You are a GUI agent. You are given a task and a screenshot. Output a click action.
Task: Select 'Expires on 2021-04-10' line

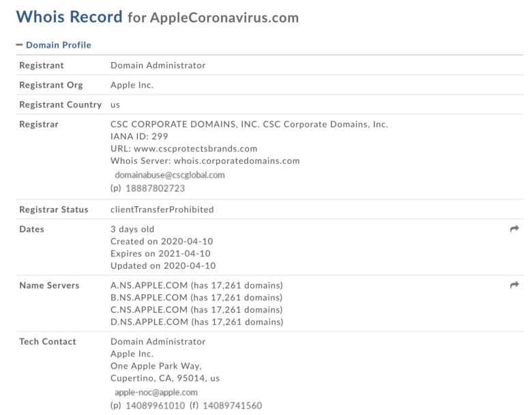(160, 254)
